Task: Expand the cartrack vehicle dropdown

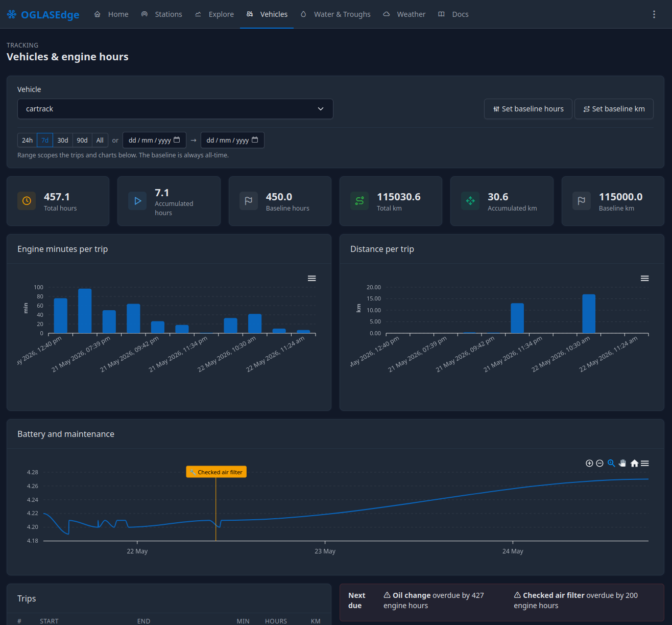Action: (175, 109)
